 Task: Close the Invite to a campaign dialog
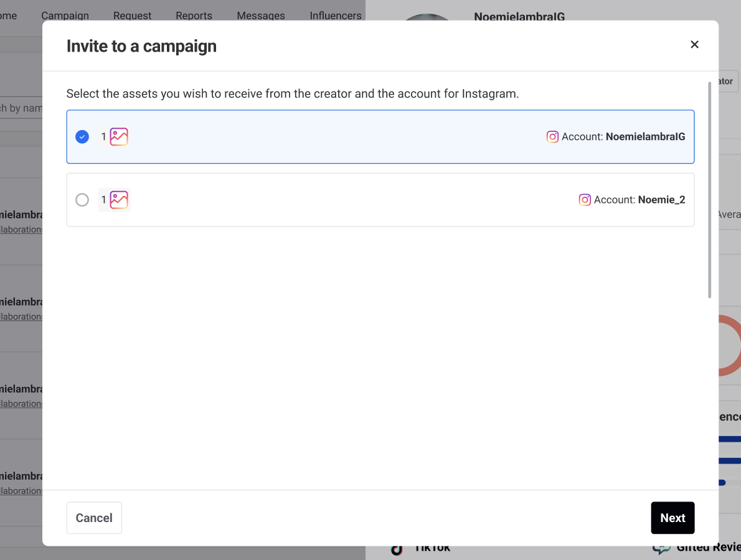694,45
